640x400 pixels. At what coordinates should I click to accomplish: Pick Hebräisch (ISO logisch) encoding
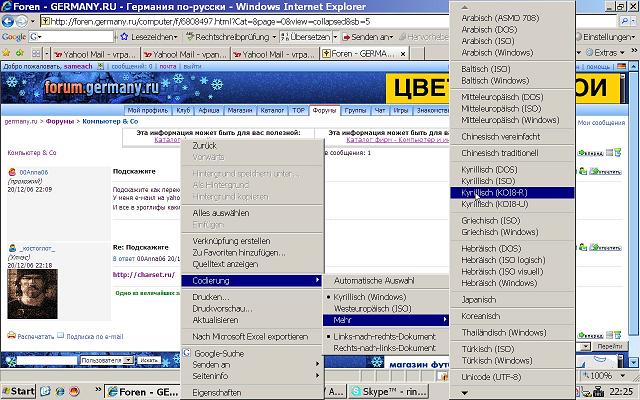[512, 260]
